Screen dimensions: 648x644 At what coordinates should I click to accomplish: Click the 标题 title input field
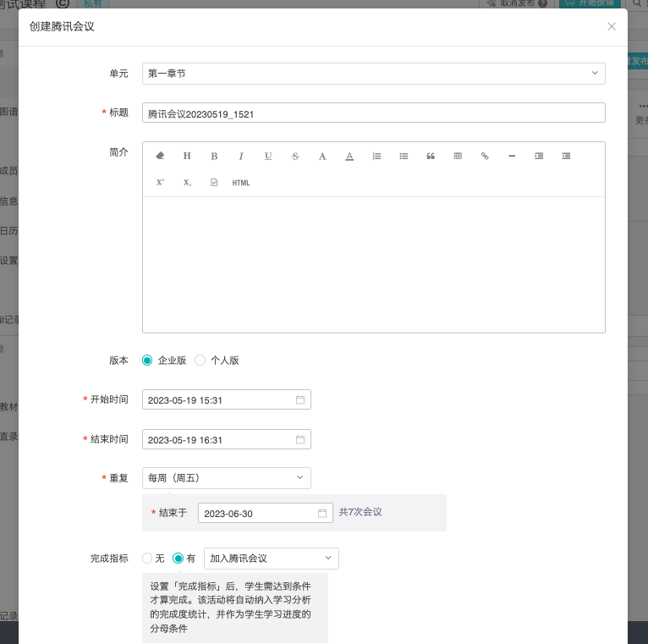click(373, 113)
